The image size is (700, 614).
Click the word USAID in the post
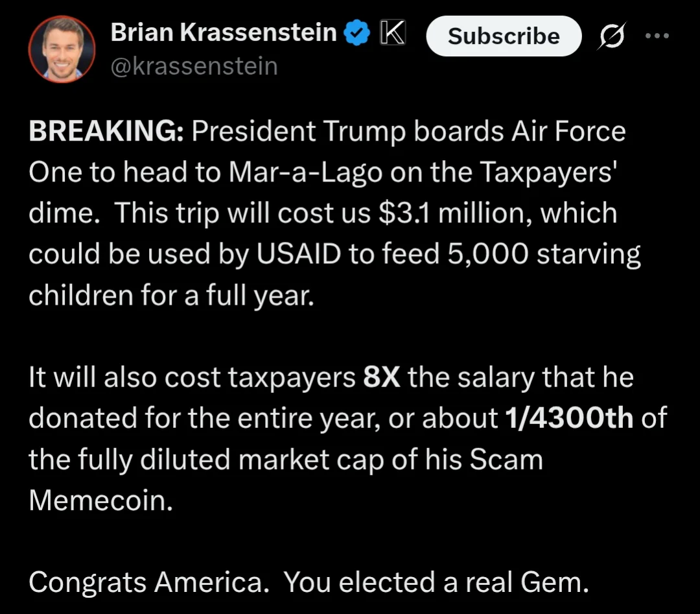[x=298, y=254]
